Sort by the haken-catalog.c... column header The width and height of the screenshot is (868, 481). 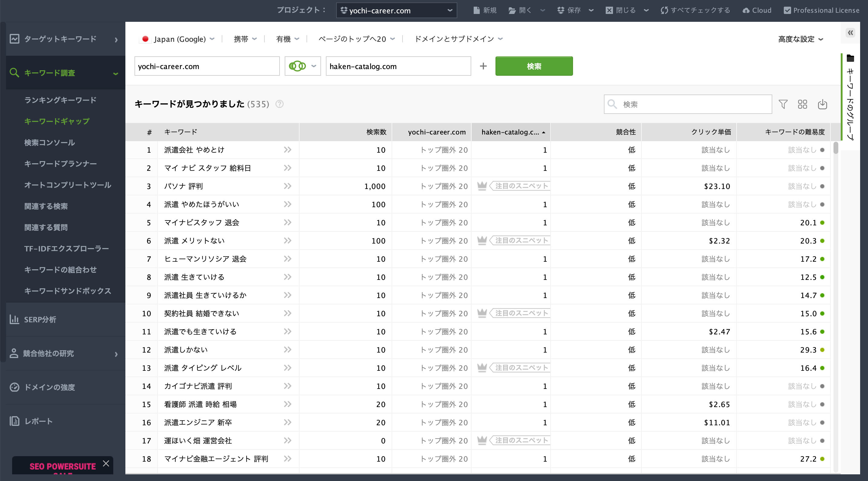(x=510, y=132)
